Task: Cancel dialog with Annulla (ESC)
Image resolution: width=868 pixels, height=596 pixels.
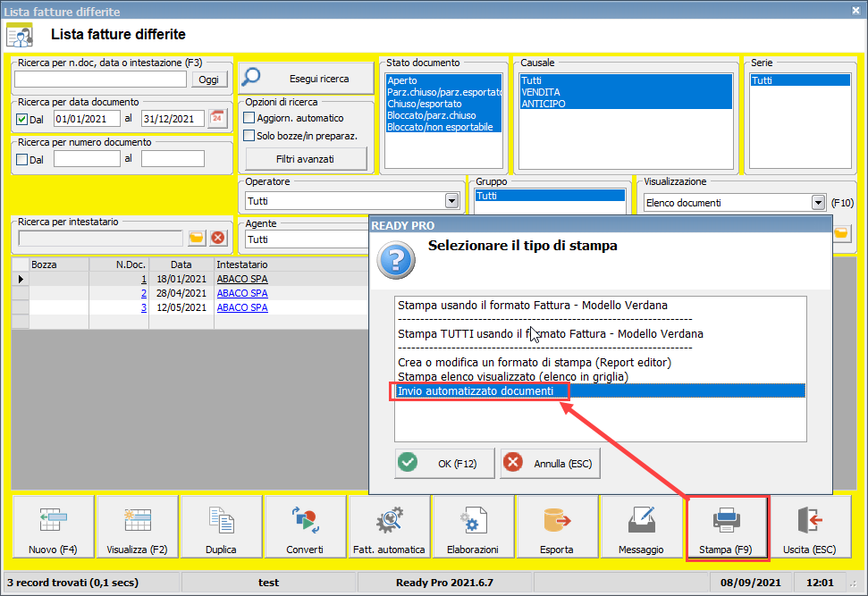Action: click(551, 463)
